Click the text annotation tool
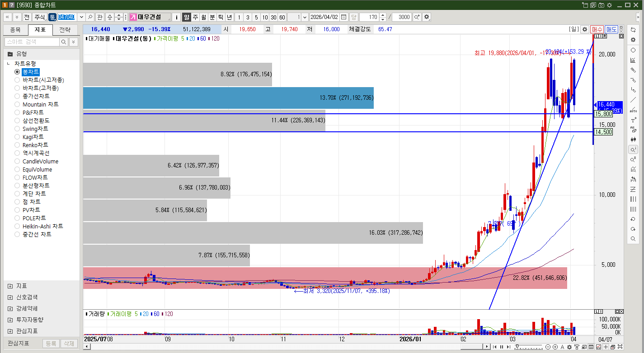The width and height of the screenshot is (644, 353). tap(633, 120)
